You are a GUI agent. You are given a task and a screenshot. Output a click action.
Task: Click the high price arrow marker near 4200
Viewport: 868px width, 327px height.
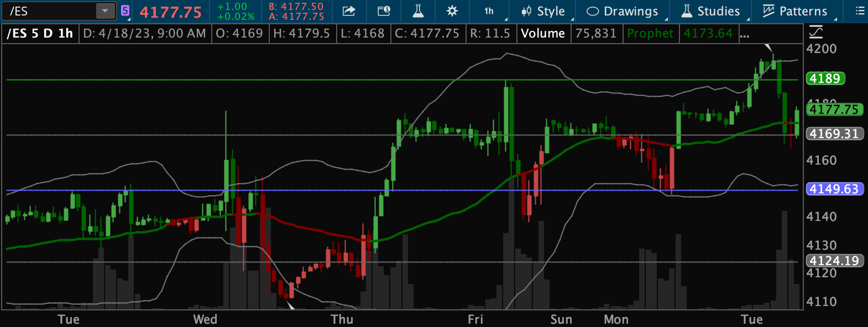[x=768, y=48]
